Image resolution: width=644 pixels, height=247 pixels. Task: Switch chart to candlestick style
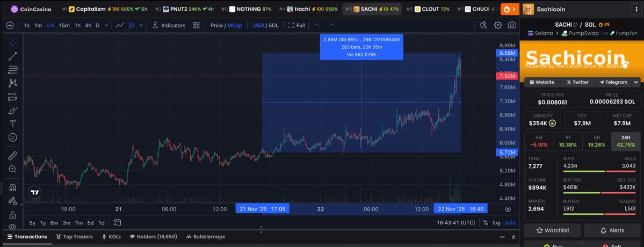(132, 25)
